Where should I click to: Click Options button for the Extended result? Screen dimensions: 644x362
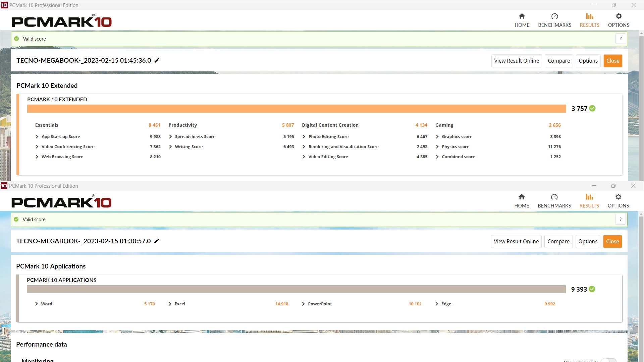pyautogui.click(x=588, y=61)
